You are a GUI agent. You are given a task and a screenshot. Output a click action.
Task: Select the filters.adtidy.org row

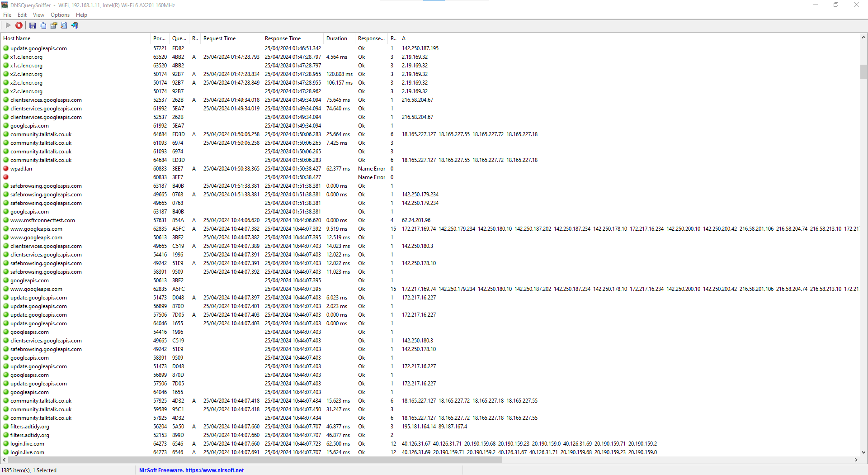(30, 427)
